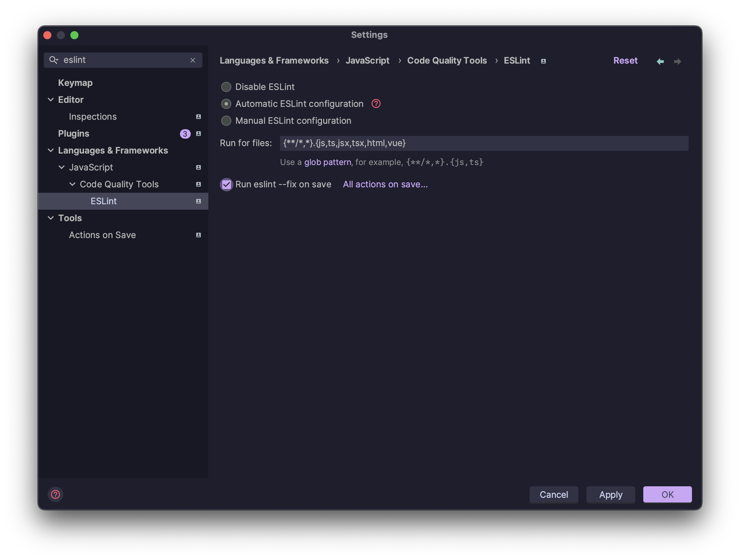
Task: Open help for Automatic ESLint configuration
Action: pyautogui.click(x=375, y=104)
